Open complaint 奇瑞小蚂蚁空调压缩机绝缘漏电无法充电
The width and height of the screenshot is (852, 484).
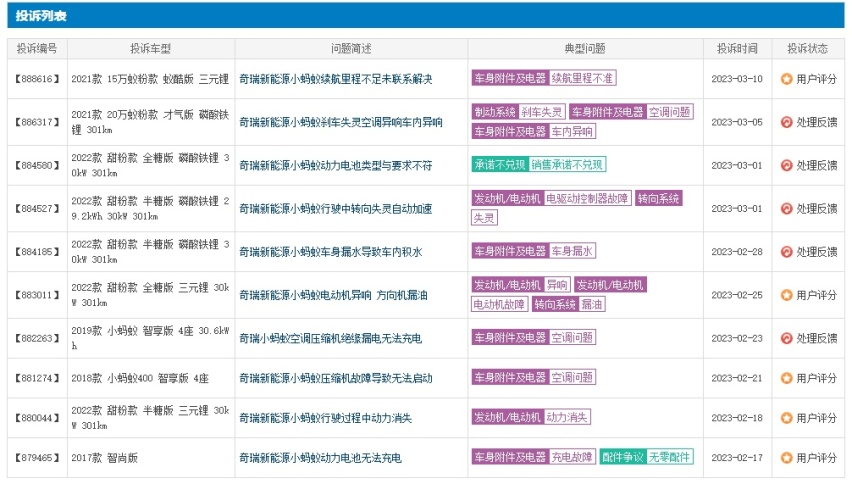click(330, 338)
